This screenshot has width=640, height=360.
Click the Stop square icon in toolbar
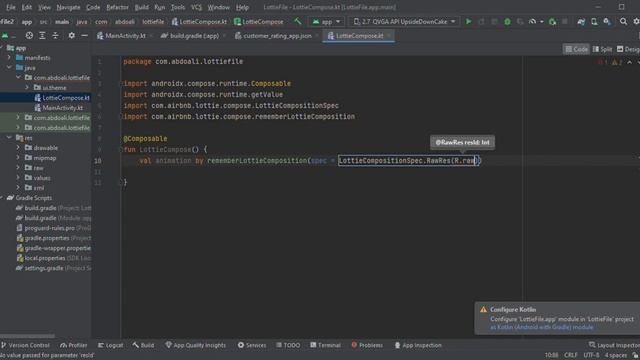565,21
